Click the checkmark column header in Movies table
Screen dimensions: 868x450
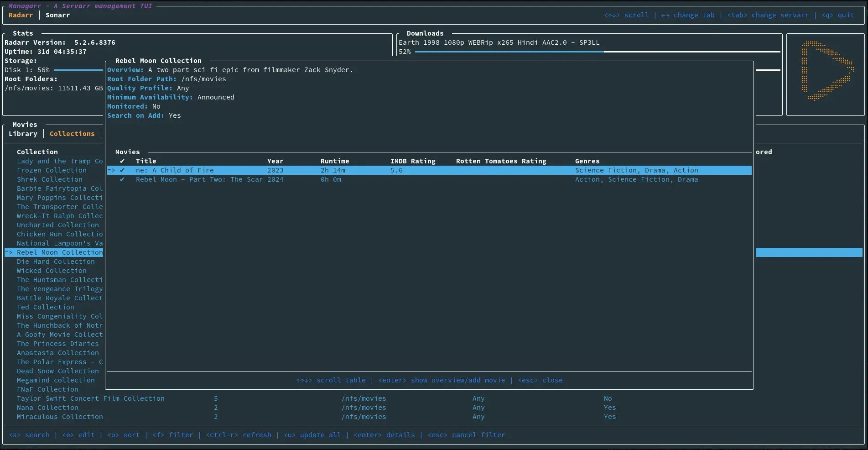click(x=122, y=161)
